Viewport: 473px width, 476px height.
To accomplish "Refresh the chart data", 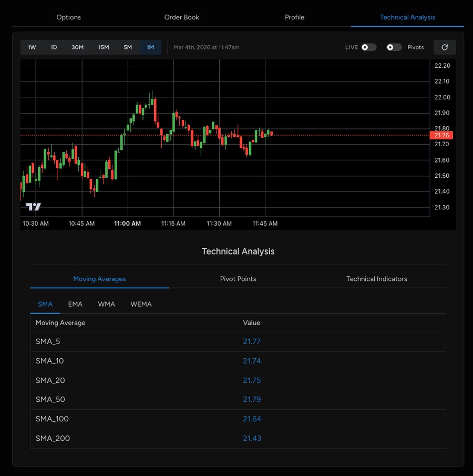I will click(445, 47).
